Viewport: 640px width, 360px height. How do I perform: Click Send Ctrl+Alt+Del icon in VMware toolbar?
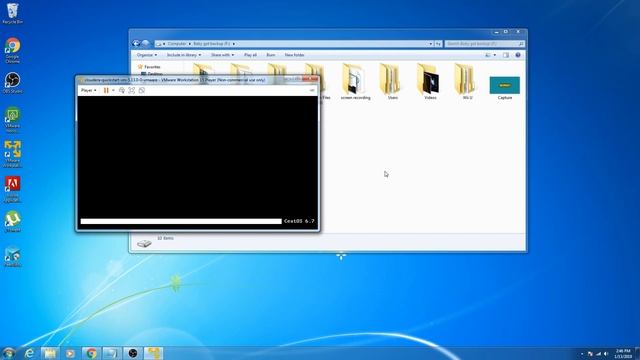point(122,90)
